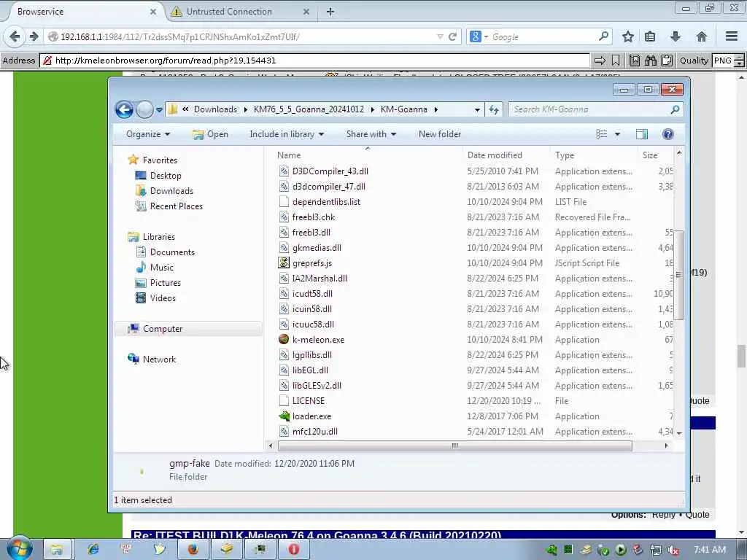Open the Quality PNG selector
Viewport: 747px width, 560px height.
coord(728,61)
